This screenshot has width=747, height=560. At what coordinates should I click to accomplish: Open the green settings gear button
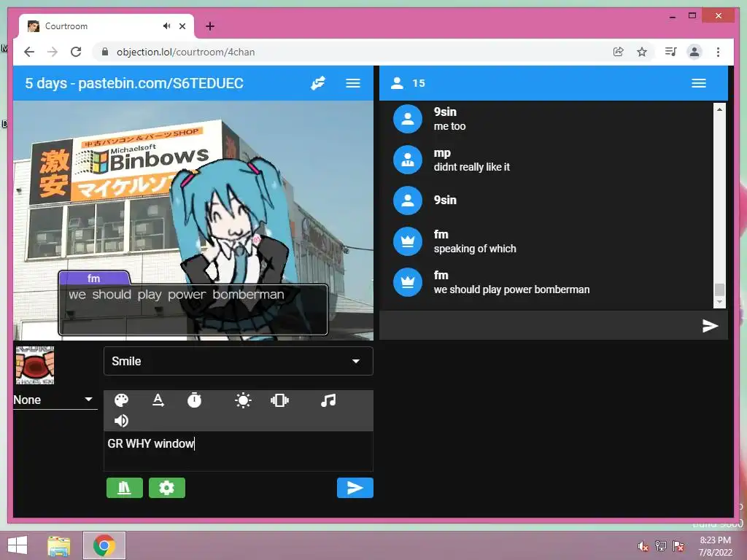pyautogui.click(x=167, y=488)
